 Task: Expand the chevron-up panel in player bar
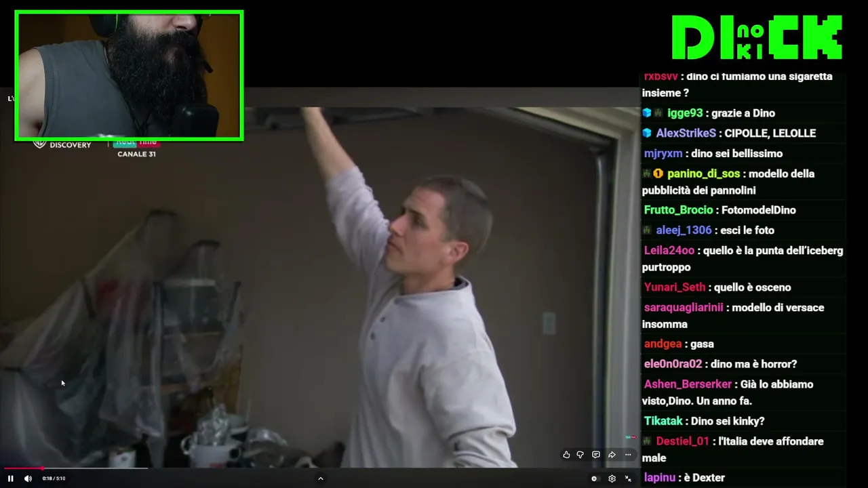click(321, 479)
